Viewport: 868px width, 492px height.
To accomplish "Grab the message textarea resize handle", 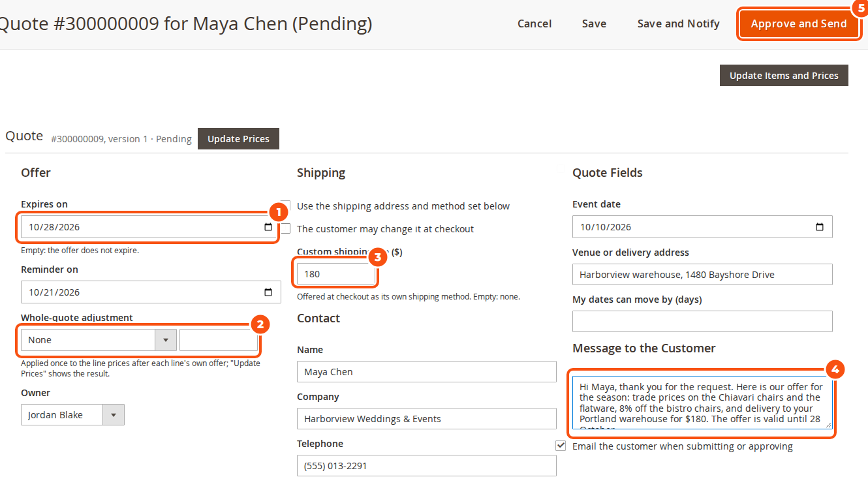I will click(828, 425).
